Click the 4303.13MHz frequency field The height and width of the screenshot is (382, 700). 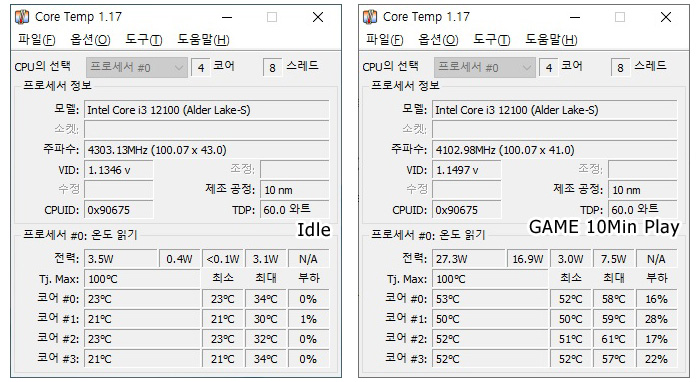point(207,149)
